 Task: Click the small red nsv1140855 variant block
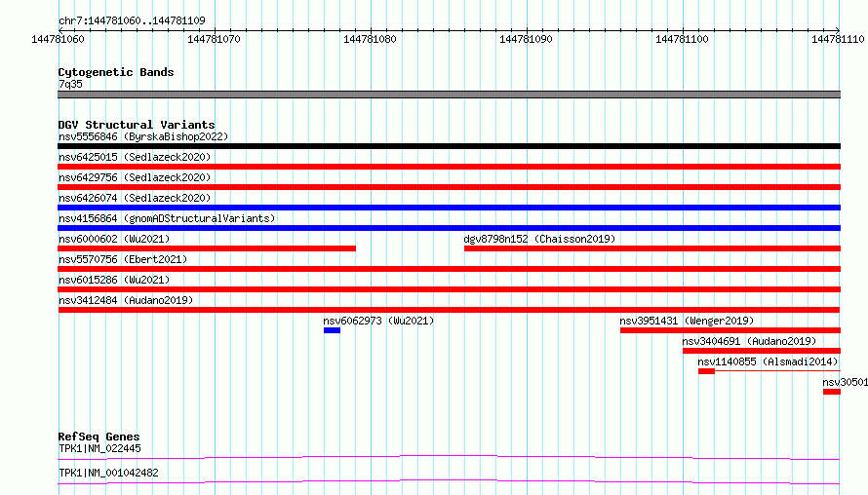[x=706, y=371]
